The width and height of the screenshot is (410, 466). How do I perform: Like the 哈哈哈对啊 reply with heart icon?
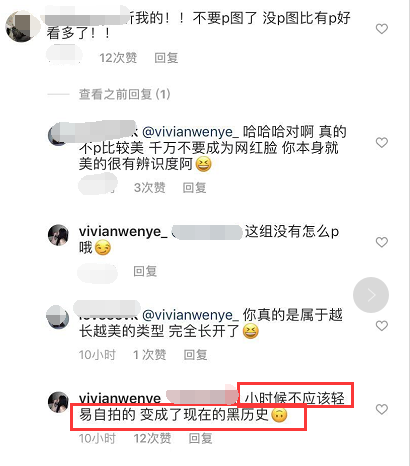point(382,143)
